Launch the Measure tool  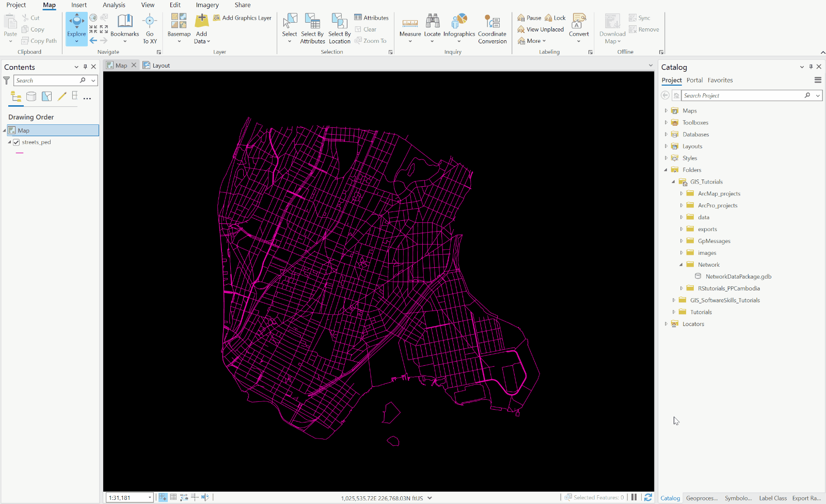click(410, 26)
